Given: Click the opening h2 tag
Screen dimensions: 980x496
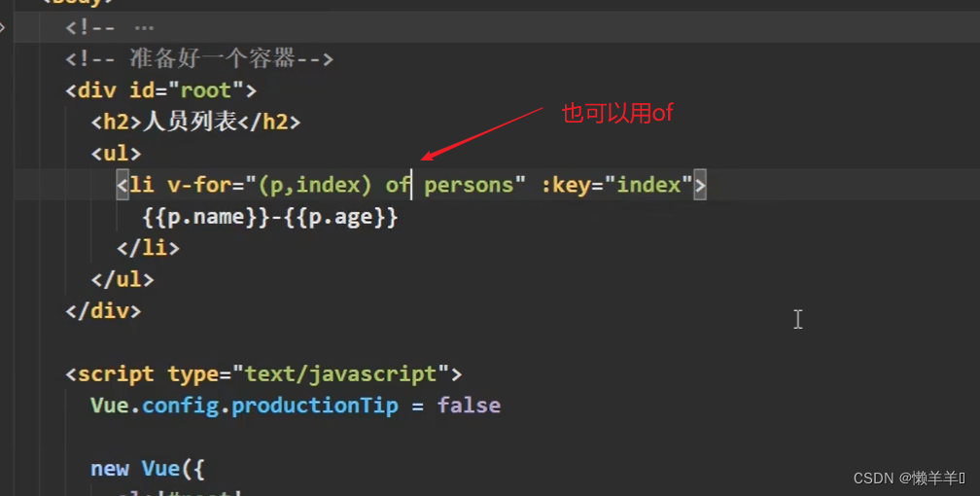Looking at the screenshot, I should [x=117, y=122].
